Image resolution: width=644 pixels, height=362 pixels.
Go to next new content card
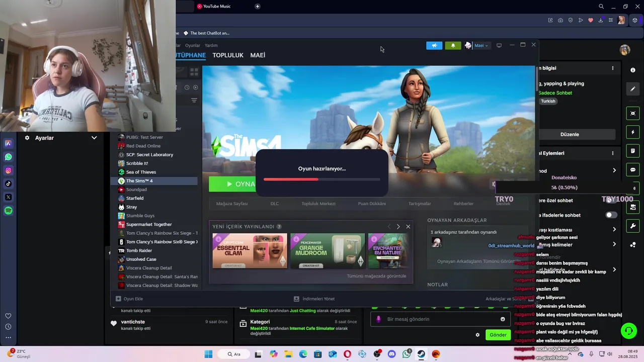398,227
